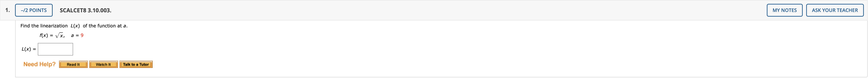Click the MY NOTES button

pyautogui.click(x=784, y=10)
